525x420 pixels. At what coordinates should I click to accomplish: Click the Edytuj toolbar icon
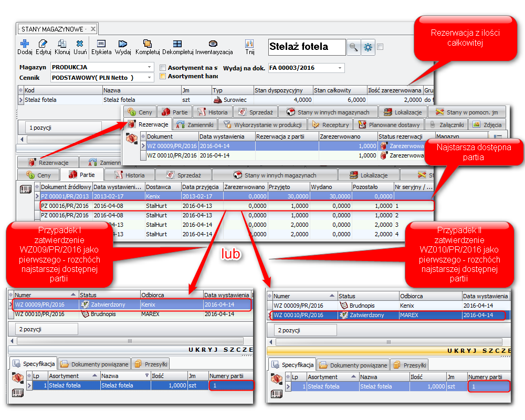(43, 45)
